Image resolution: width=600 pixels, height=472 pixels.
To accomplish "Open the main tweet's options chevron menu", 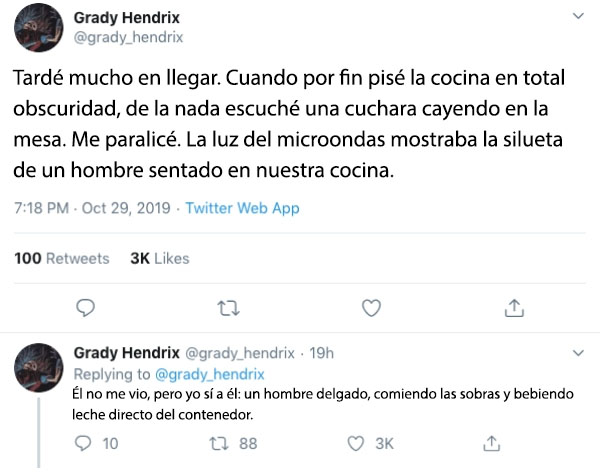I will coord(578,16).
